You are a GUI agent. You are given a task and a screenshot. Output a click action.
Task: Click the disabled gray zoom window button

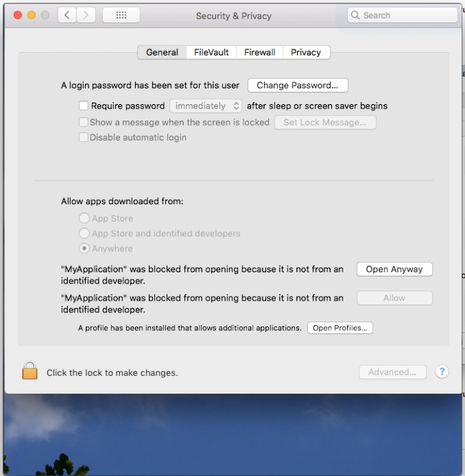click(x=45, y=15)
